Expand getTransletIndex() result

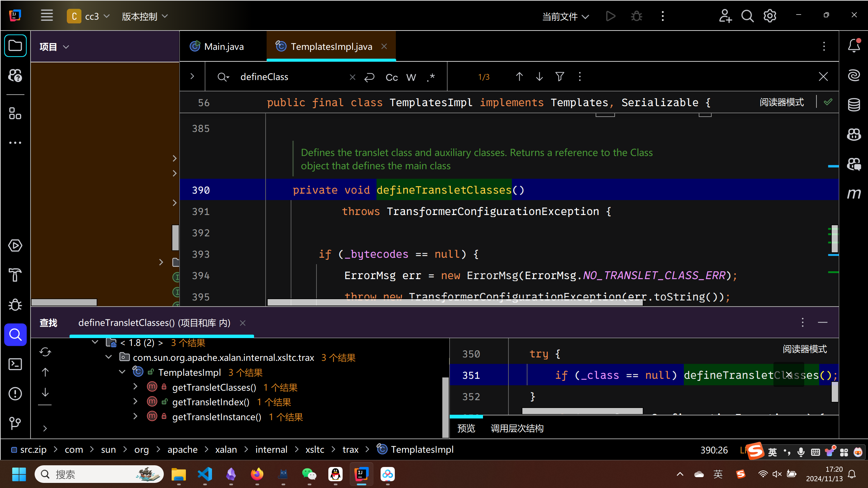tap(135, 402)
